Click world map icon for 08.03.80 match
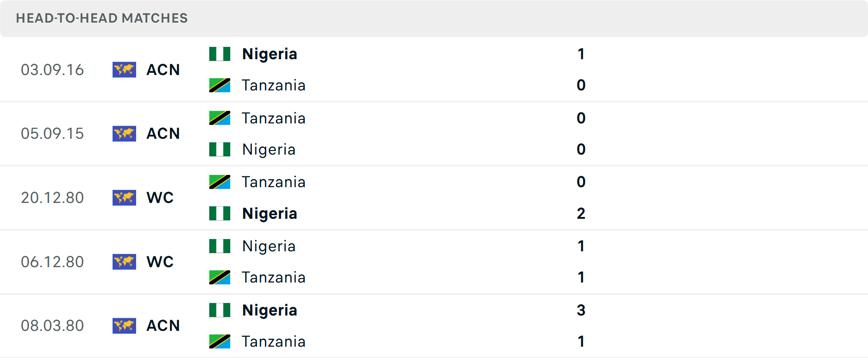 point(124,326)
